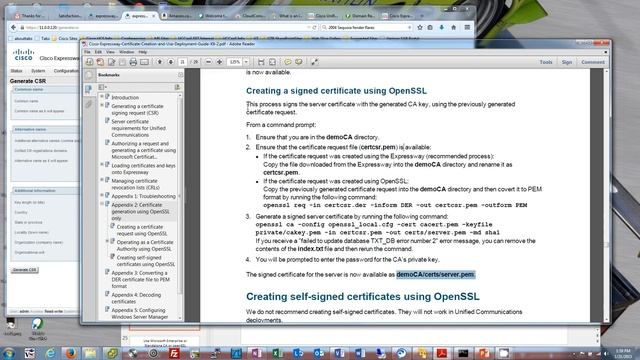Switch to Amazon.co tab in Firefox
Image resolution: width=640 pixels, height=360 pixels.
click(x=177, y=16)
